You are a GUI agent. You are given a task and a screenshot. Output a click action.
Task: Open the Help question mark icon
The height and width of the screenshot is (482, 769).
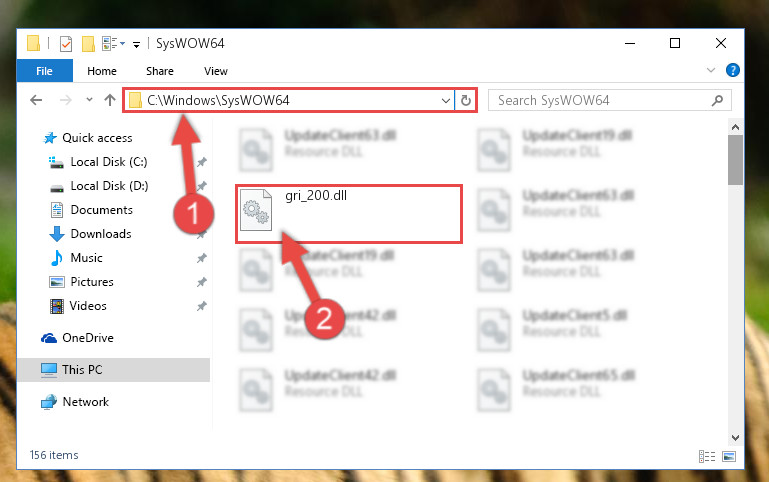pos(732,71)
